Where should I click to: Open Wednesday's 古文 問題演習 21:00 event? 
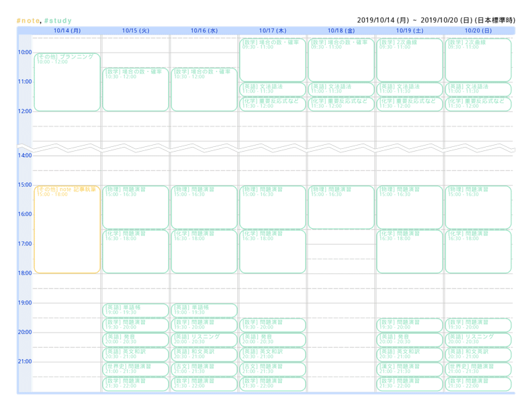(204, 369)
